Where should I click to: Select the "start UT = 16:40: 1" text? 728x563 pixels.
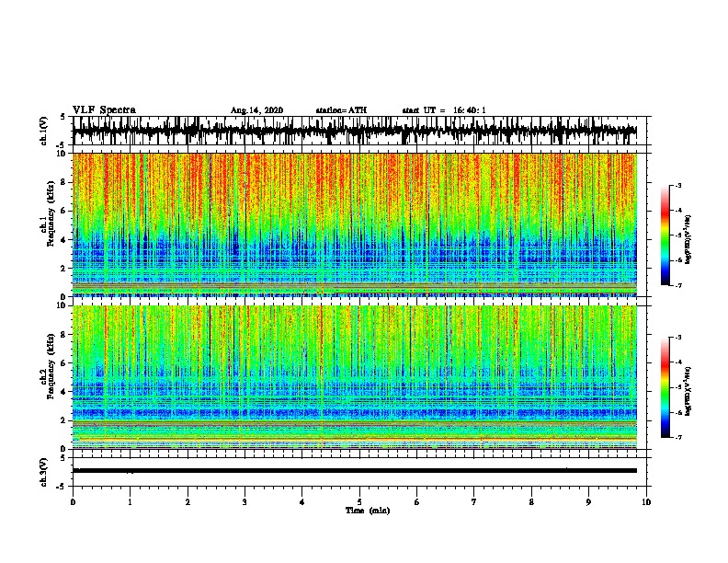pos(444,110)
